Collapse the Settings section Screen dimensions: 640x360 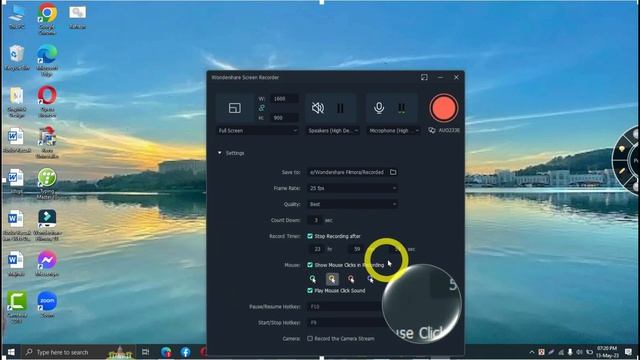(x=220, y=153)
